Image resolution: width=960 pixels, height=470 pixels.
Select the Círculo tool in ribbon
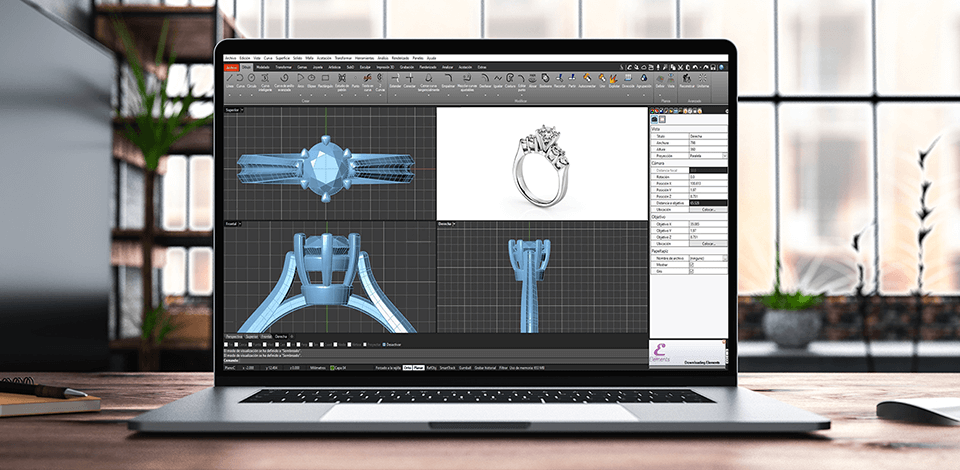tap(252, 78)
